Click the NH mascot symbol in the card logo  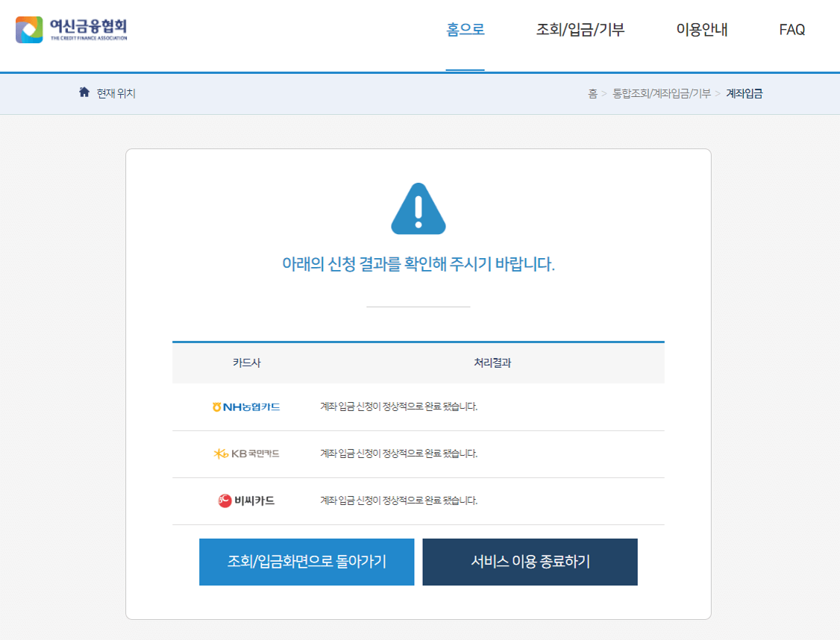point(218,407)
